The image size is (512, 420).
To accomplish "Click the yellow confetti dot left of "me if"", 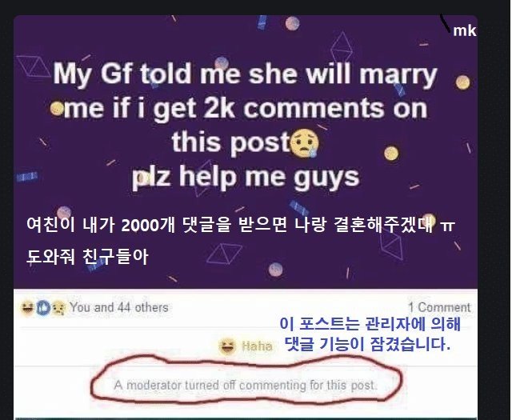I will coord(57,108).
